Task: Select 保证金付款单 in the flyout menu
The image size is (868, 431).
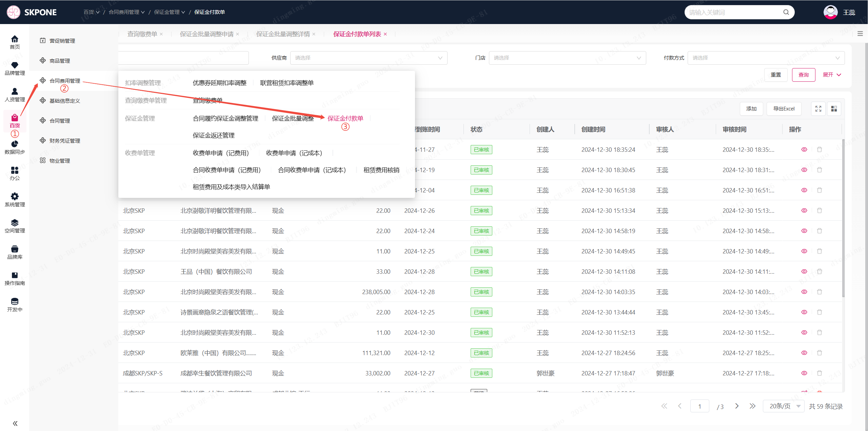Action: click(x=345, y=118)
